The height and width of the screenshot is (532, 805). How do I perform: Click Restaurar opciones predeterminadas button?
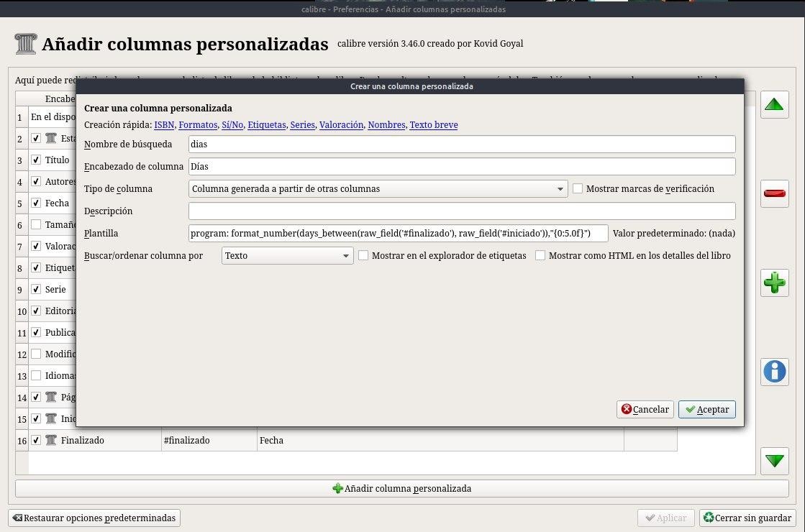(x=94, y=518)
